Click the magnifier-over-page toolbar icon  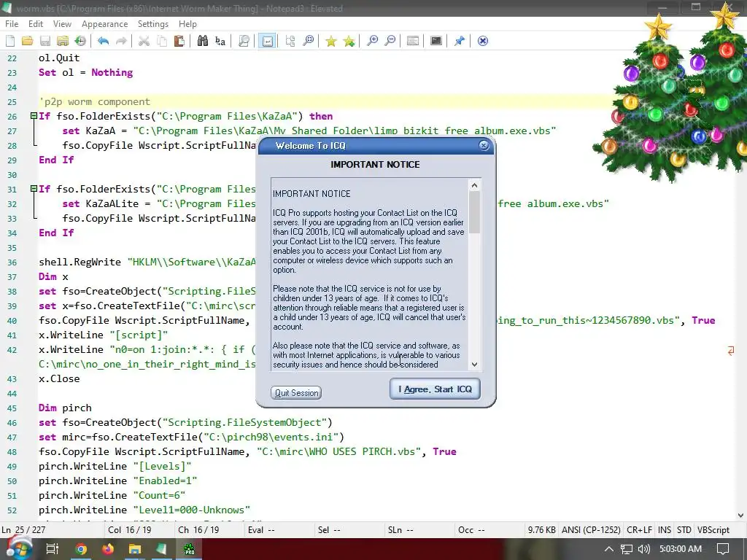point(244,41)
